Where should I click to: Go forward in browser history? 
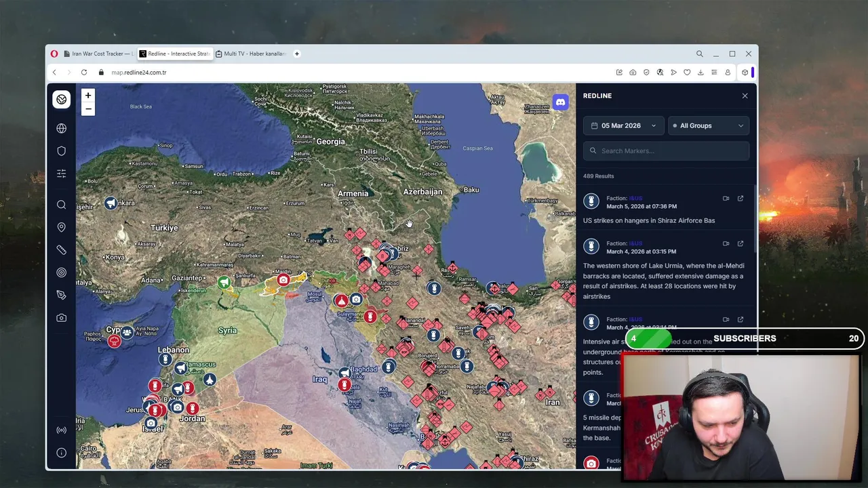68,73
